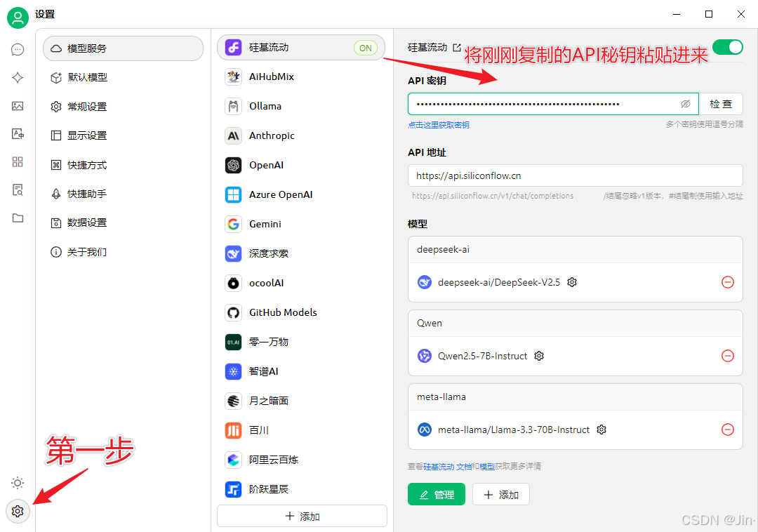Open the 默认模型 settings section

click(x=124, y=77)
